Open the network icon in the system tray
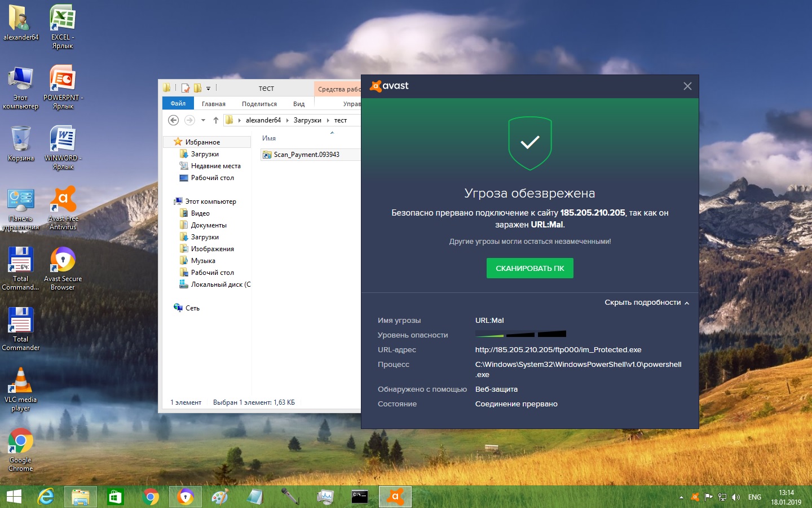This screenshot has height=508, width=812. (722, 497)
